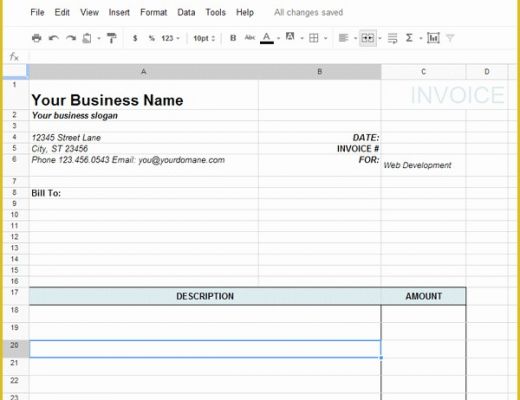Open the clipboard dropdown arrow

pyautogui.click(x=99, y=38)
